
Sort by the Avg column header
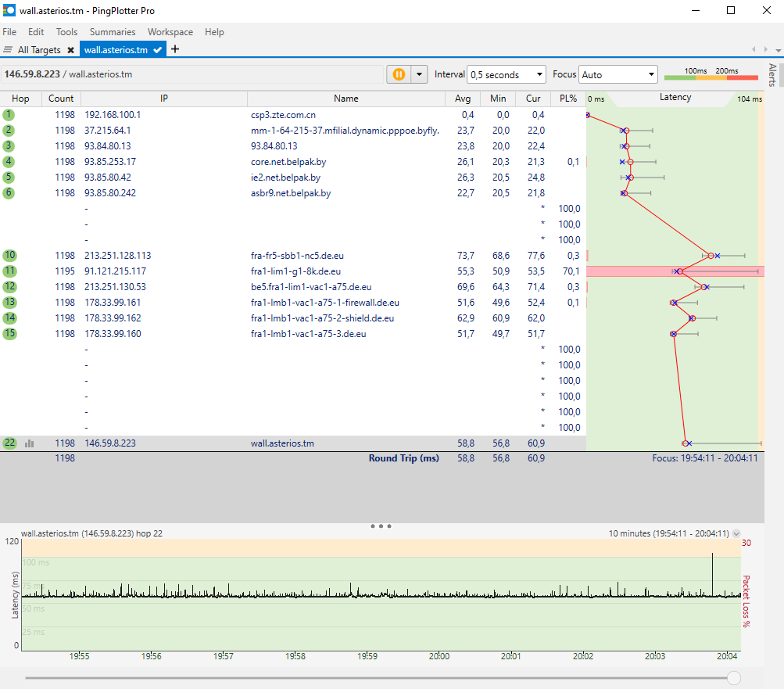pyautogui.click(x=463, y=99)
